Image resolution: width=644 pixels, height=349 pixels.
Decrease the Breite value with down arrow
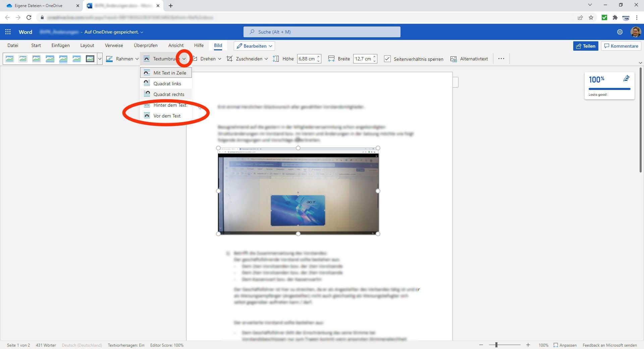point(375,61)
